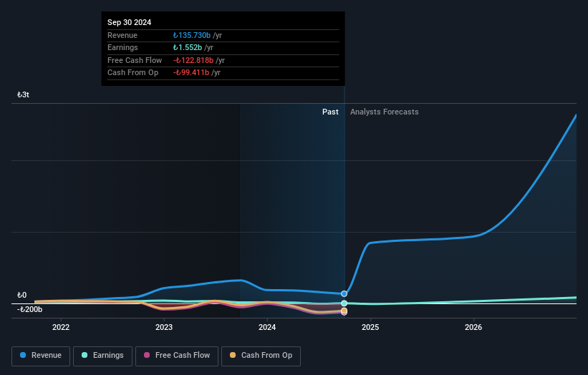Select the 2025 x-axis label
This screenshot has width=588, height=375.
click(370, 328)
